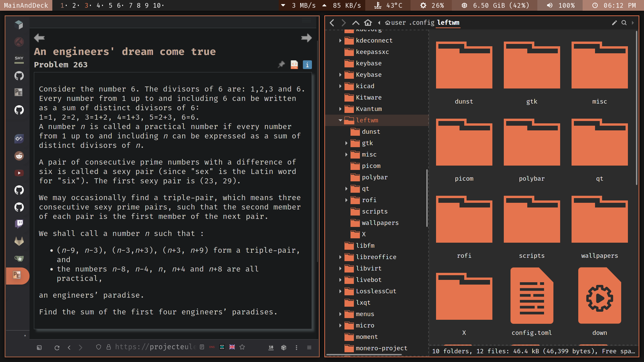Switch to workspace 5 in polybar

[x=110, y=5]
